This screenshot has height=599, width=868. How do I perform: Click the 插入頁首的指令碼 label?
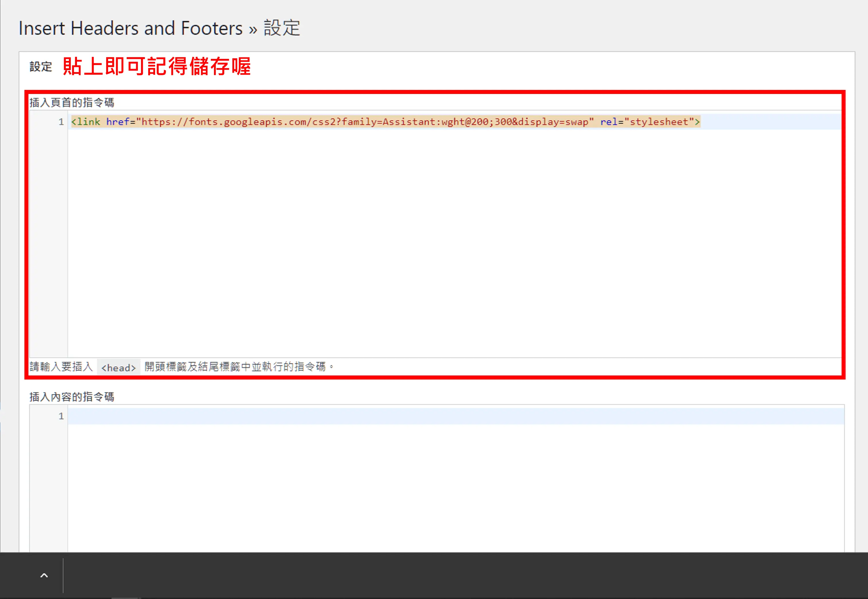click(x=72, y=103)
